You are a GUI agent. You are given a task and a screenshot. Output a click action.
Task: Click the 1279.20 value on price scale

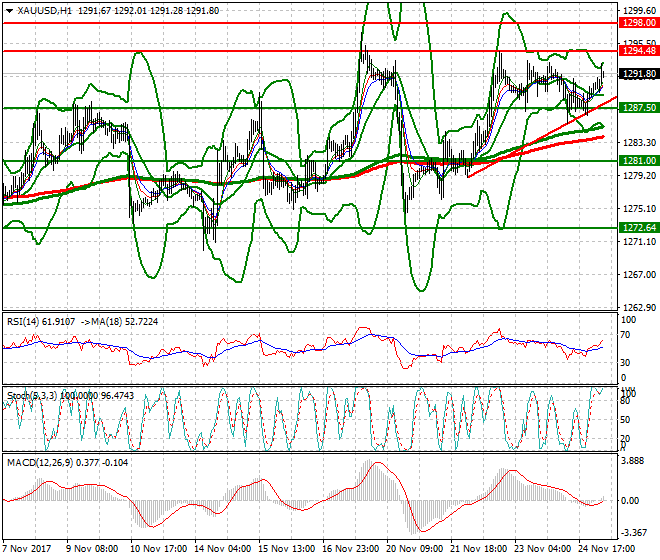click(x=638, y=177)
